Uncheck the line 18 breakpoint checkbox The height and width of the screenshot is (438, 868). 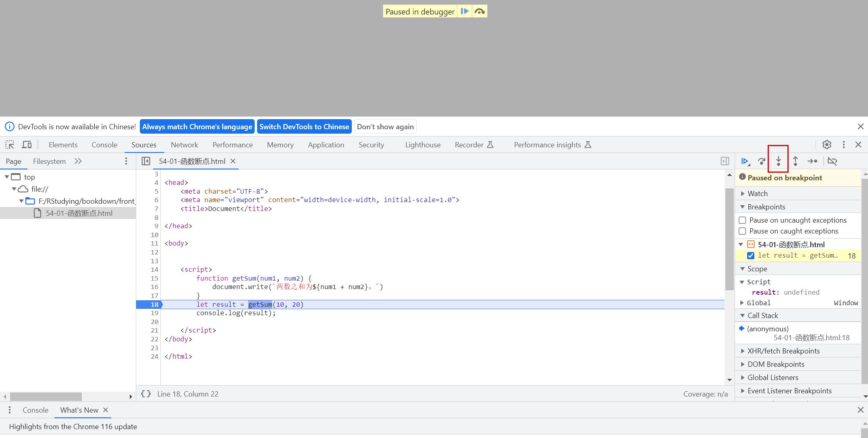(x=751, y=256)
